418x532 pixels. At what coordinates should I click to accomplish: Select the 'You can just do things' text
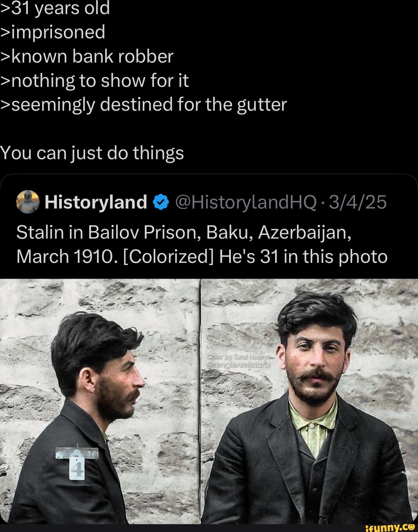(x=92, y=153)
